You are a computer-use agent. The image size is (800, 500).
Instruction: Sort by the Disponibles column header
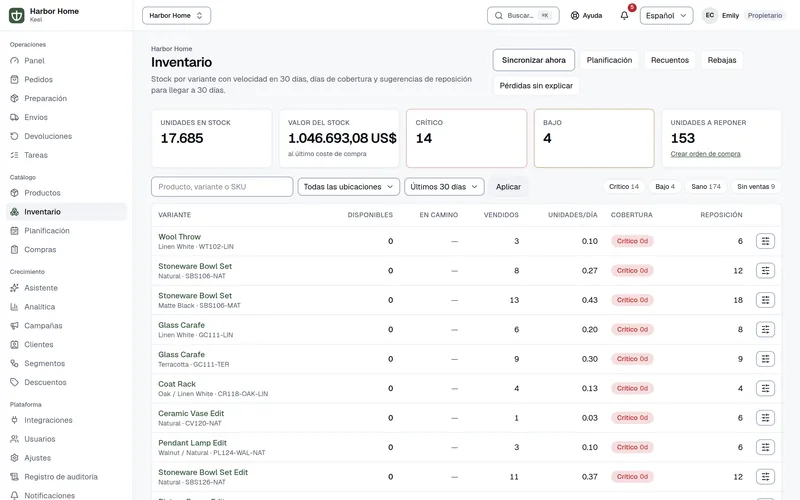[x=370, y=215]
